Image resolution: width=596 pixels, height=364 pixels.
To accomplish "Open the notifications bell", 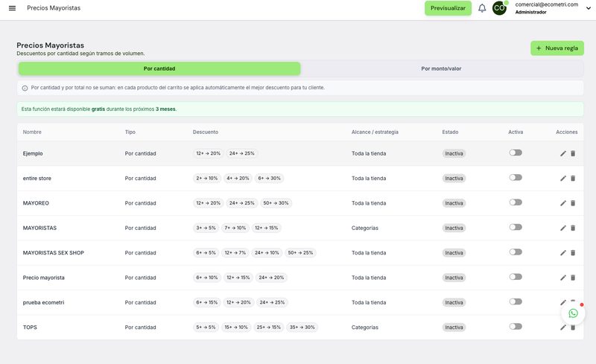I will tap(482, 8).
